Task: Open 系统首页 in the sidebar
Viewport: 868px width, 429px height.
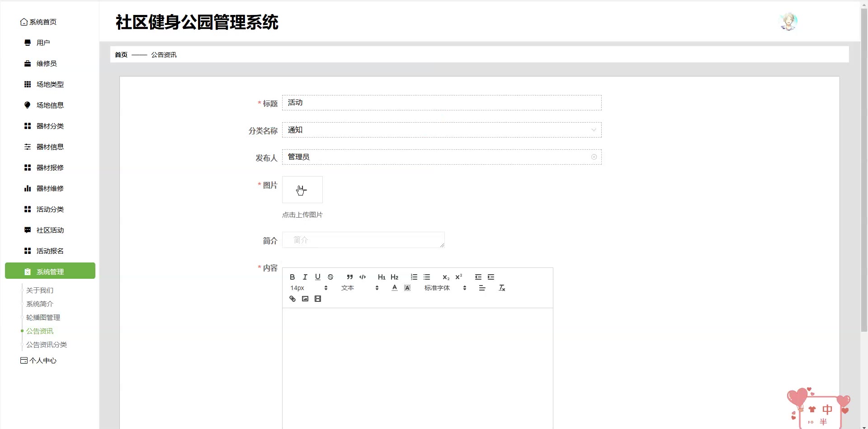Action: [x=38, y=22]
